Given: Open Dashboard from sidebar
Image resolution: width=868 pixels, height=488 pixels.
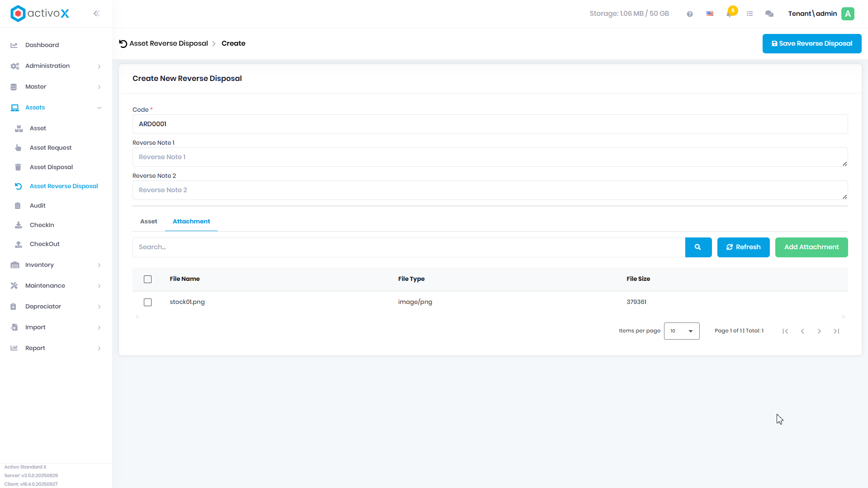Looking at the screenshot, I should (x=42, y=45).
